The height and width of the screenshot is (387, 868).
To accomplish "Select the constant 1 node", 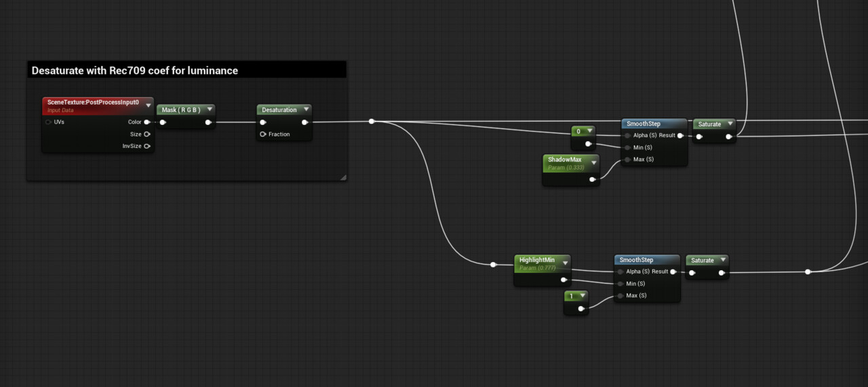I will (576, 303).
